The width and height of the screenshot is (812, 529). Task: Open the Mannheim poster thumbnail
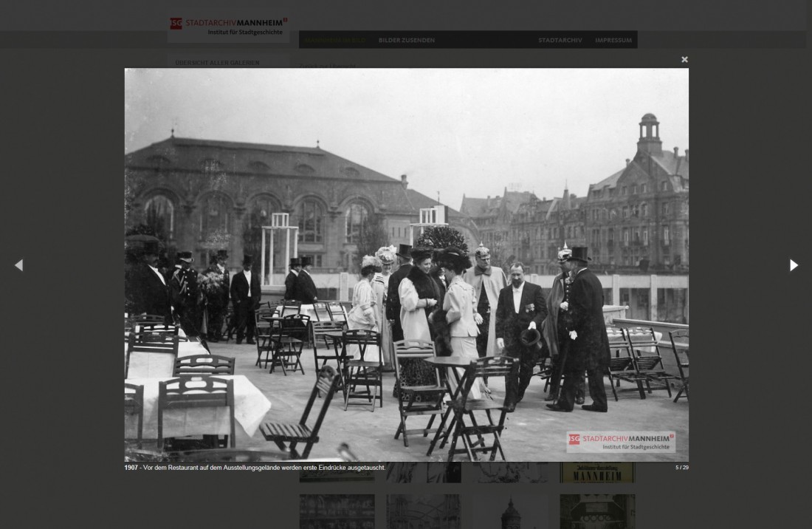point(597,473)
